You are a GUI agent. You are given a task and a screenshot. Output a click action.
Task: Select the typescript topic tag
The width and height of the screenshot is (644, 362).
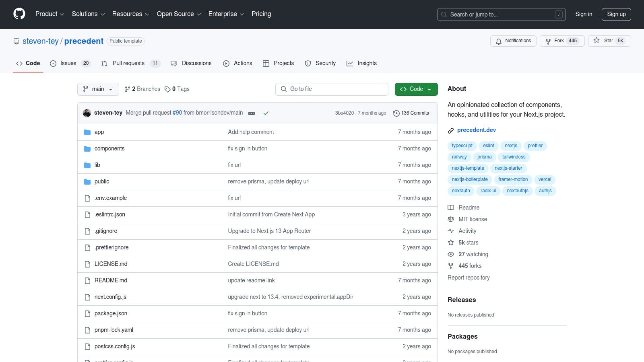(x=462, y=146)
